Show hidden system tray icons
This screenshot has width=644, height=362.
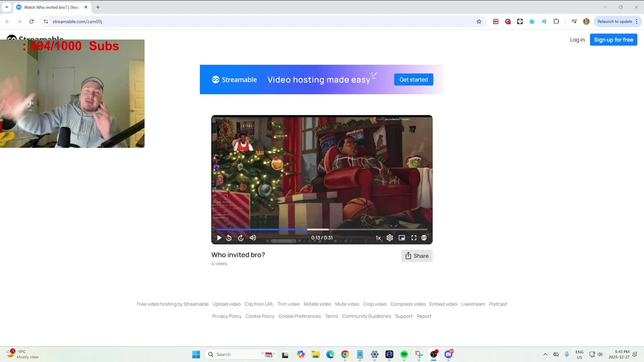pos(545,354)
